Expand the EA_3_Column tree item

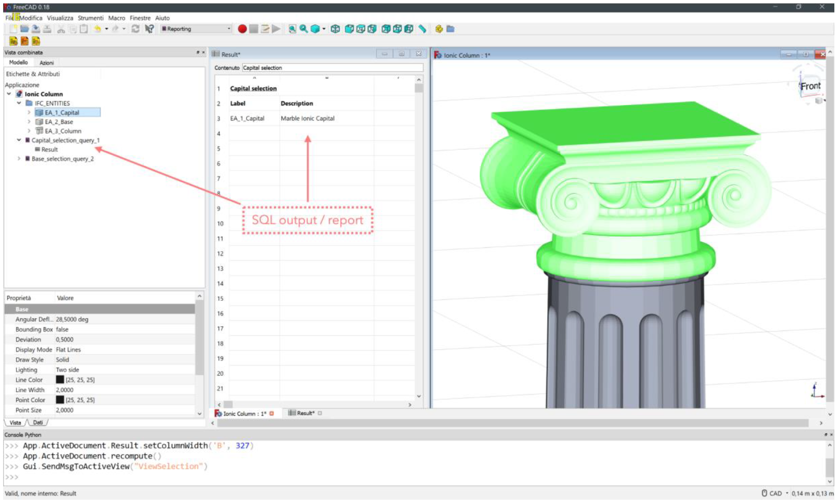[29, 131]
